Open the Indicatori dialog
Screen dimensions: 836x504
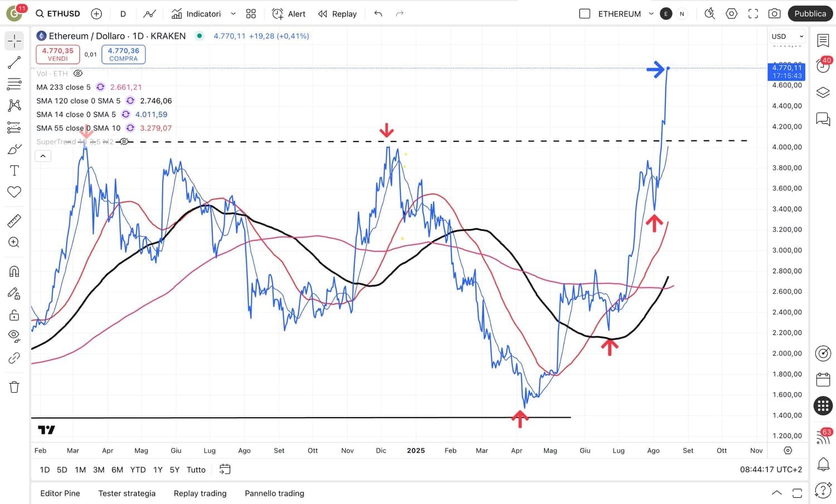(196, 13)
